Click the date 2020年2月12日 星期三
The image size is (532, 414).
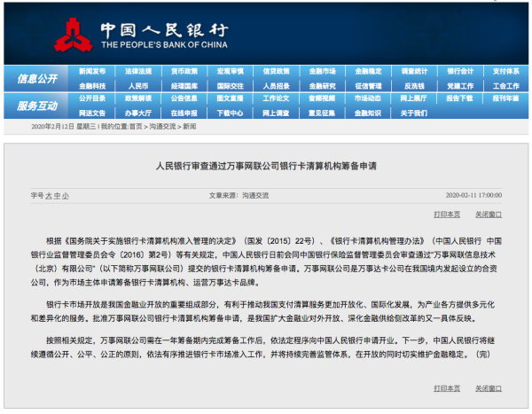[x=64, y=127]
